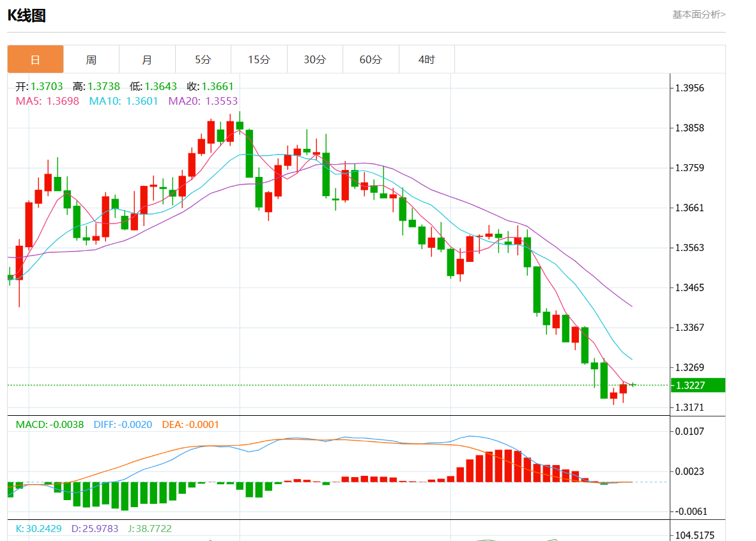Click the 1.3465 price axis label

[690, 287]
